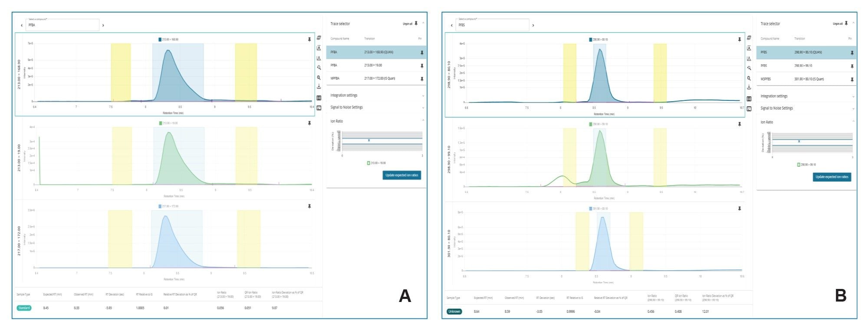Toggle pin for M3PFBS 301.90 > 80.10 row
This screenshot has height=335, width=868.
pyautogui.click(x=852, y=80)
